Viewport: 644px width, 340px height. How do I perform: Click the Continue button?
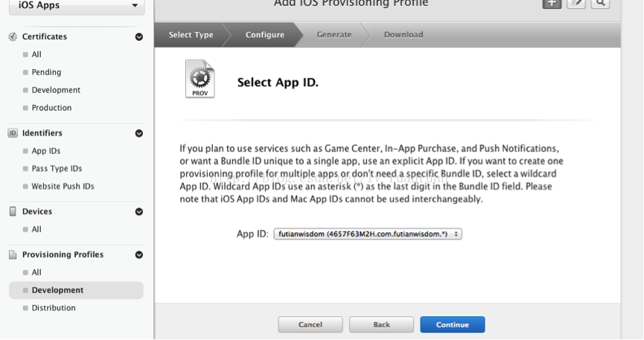pyautogui.click(x=453, y=324)
